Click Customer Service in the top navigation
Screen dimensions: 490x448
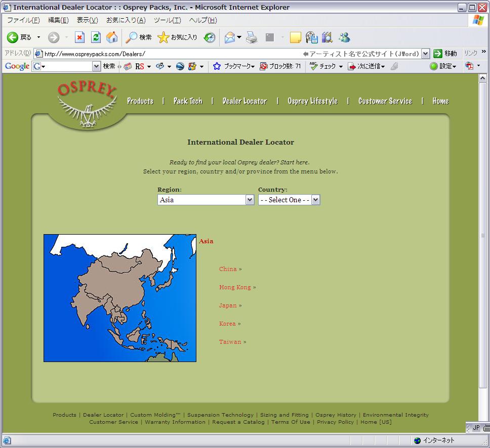tap(385, 101)
